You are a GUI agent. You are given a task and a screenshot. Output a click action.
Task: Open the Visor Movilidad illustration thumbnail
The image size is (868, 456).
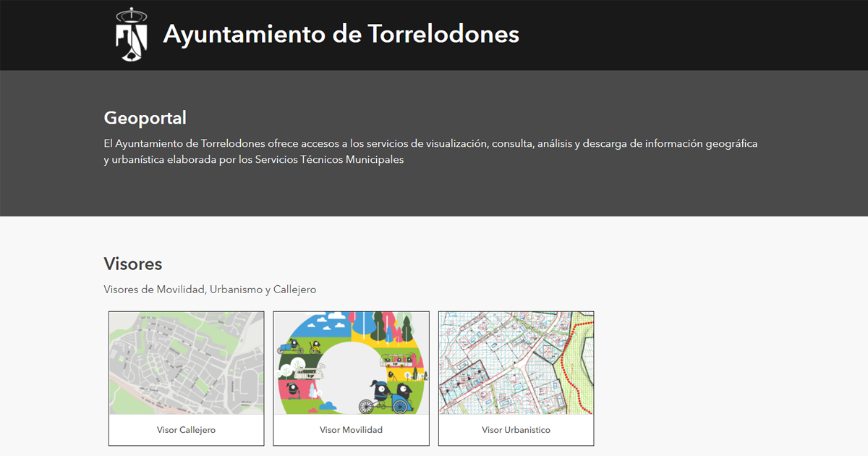click(x=351, y=363)
